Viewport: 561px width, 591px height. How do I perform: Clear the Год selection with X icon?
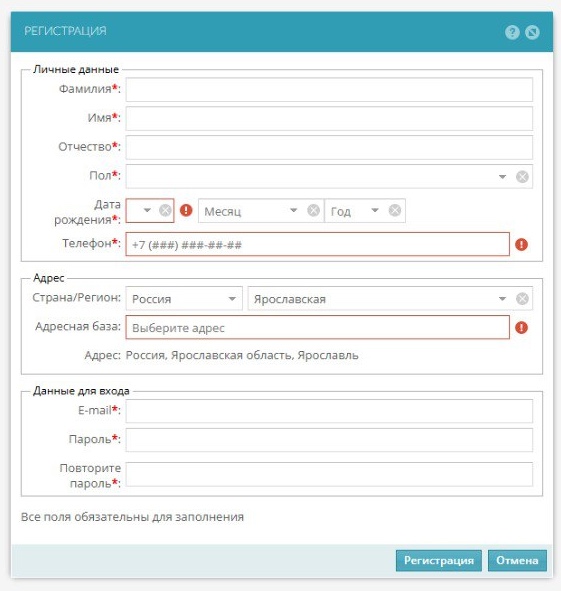(395, 210)
